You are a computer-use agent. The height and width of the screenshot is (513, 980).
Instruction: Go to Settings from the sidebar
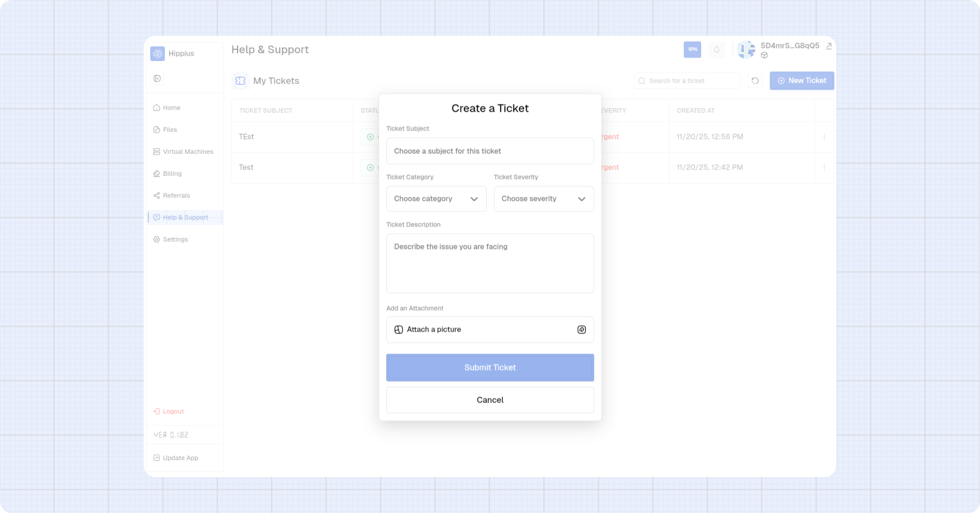[x=175, y=239]
